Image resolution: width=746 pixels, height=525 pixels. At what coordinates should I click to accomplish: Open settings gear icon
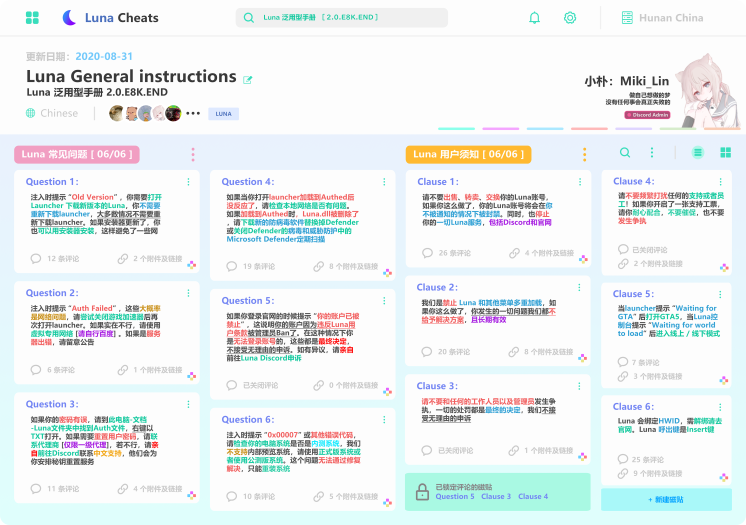(569, 18)
